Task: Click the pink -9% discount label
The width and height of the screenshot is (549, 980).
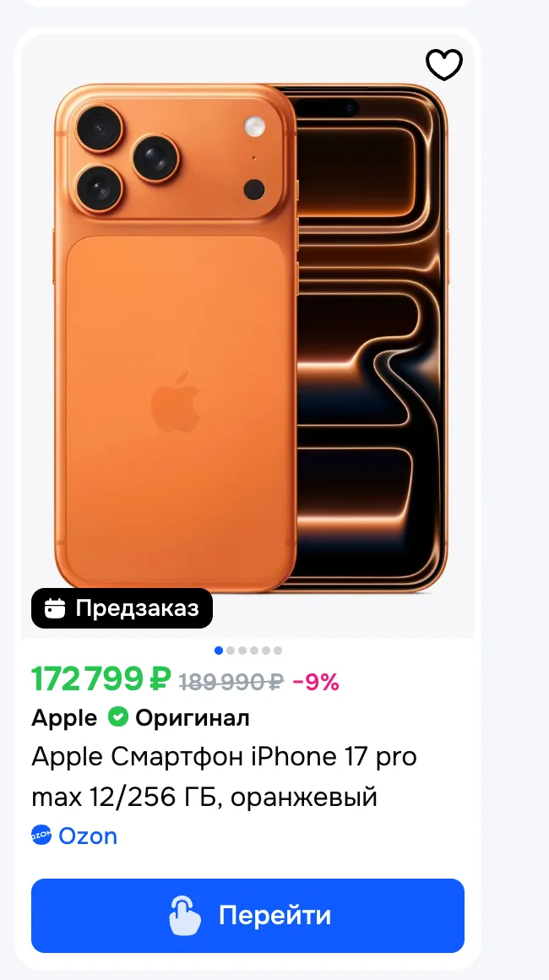Action: point(316,683)
